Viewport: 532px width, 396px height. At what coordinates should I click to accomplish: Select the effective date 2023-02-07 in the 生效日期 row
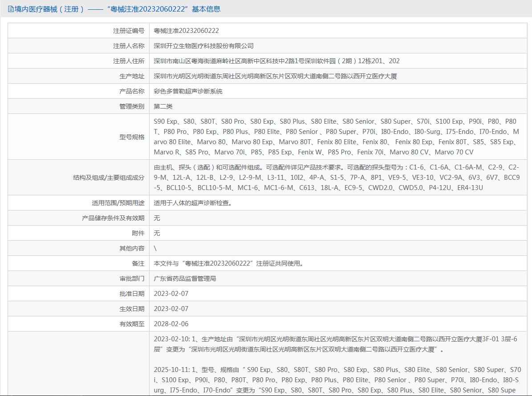(171, 309)
